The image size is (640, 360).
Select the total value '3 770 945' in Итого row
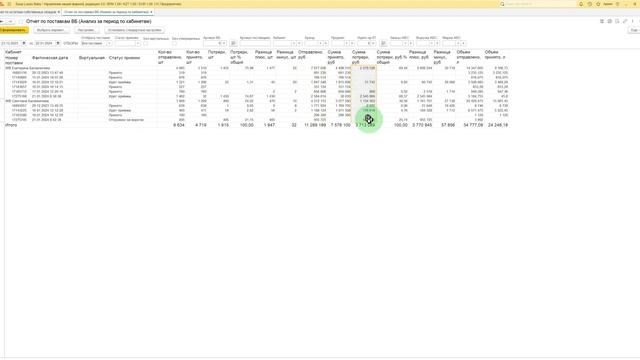tap(422, 125)
